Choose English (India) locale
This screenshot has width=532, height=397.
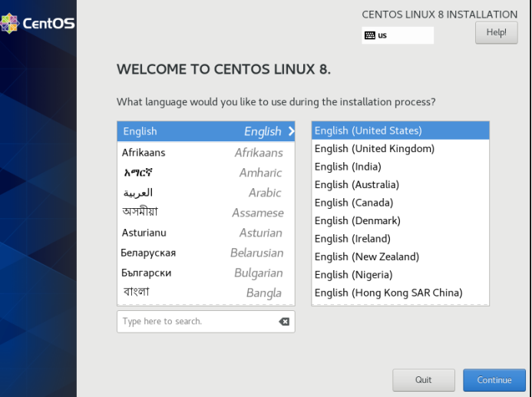coord(401,167)
